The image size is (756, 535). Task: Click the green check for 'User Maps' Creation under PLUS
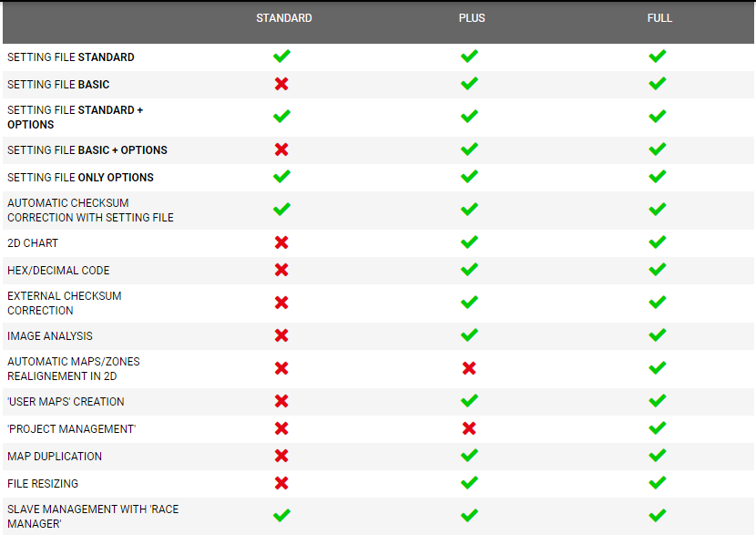click(x=469, y=401)
